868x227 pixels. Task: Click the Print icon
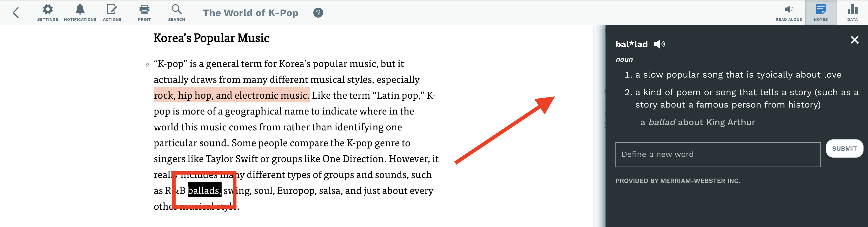click(x=144, y=13)
